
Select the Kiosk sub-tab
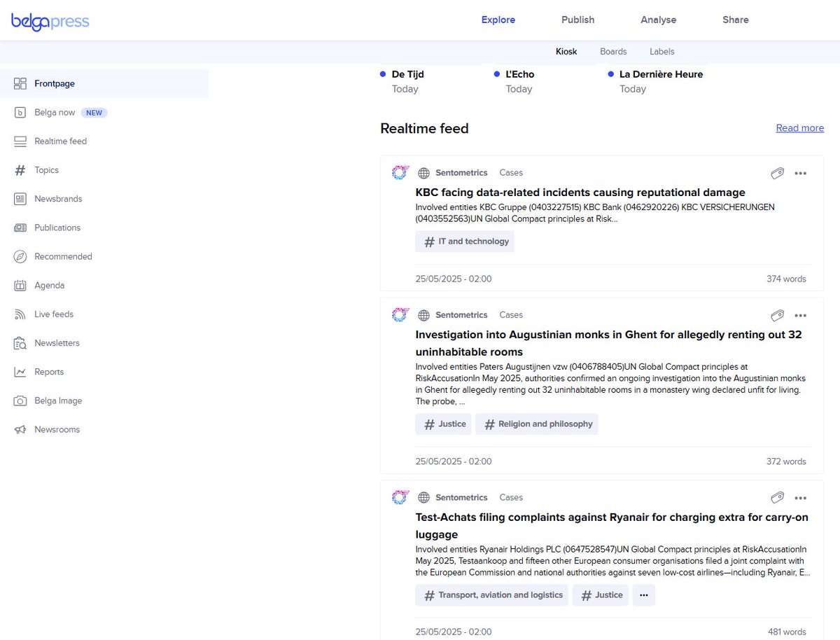point(566,51)
